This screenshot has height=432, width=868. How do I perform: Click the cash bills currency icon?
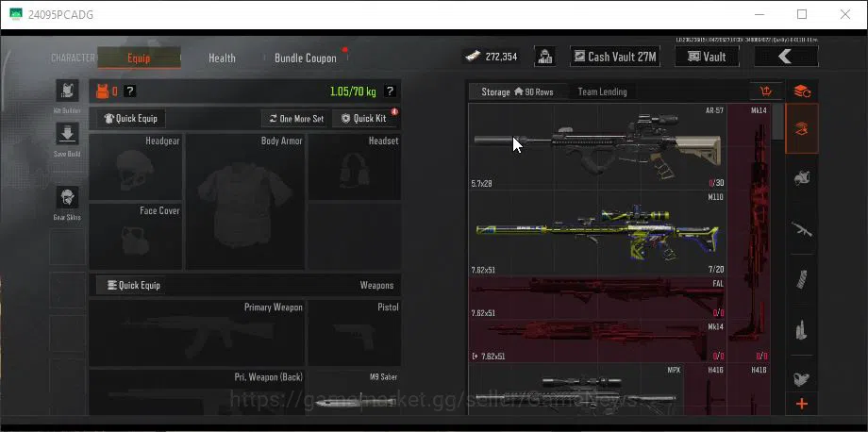[472, 57]
